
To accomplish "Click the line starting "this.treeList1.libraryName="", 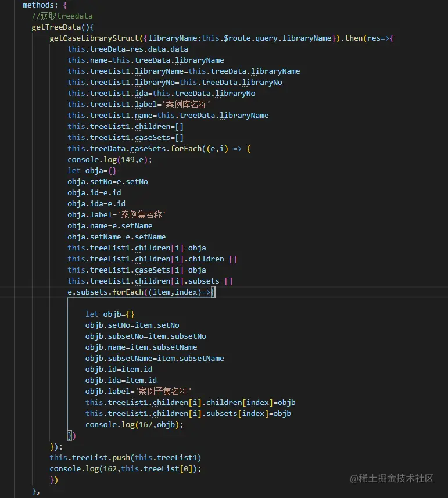I will (184, 71).
